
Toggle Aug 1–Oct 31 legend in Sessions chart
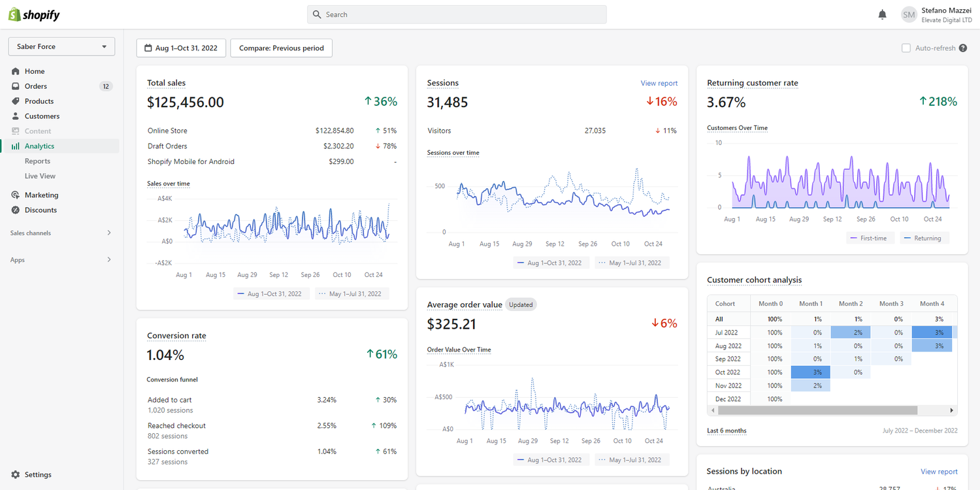551,263
